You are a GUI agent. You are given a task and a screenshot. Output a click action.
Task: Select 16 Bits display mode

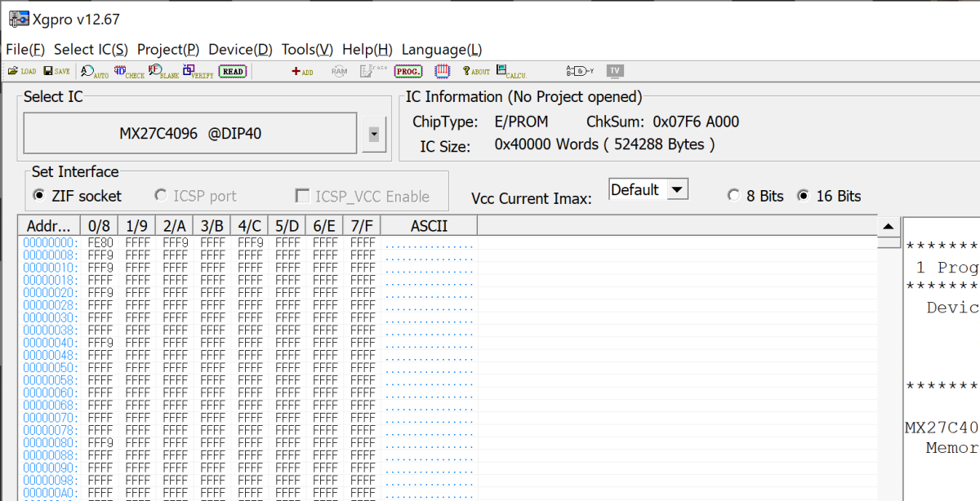829,196
